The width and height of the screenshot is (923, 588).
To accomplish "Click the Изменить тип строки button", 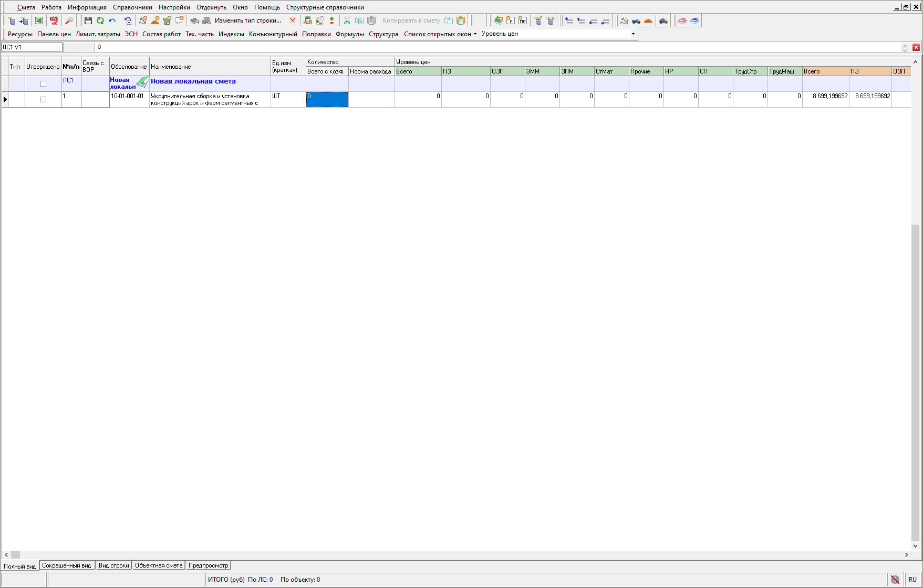I will 248,20.
